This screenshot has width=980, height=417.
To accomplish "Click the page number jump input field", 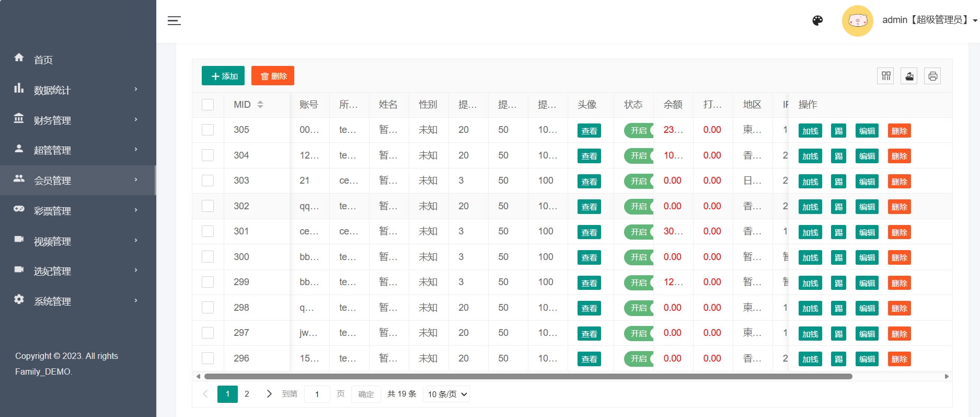I will click(317, 394).
